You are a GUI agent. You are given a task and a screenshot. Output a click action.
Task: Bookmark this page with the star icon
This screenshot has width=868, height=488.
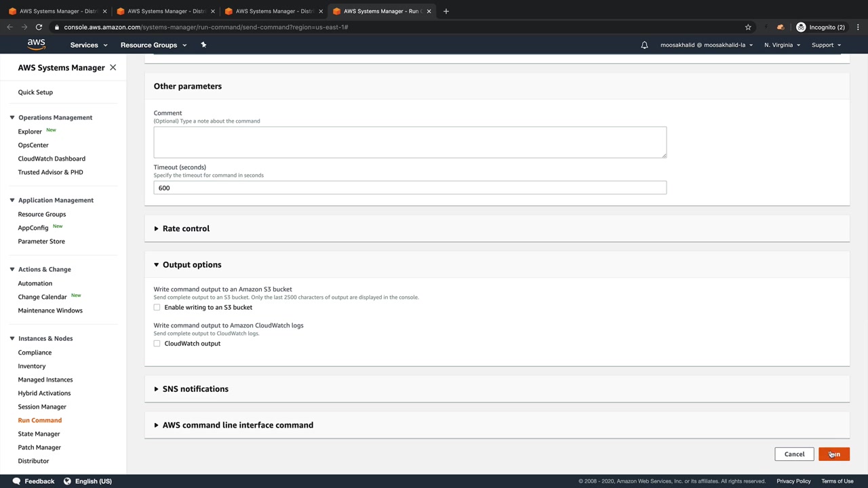(x=748, y=27)
